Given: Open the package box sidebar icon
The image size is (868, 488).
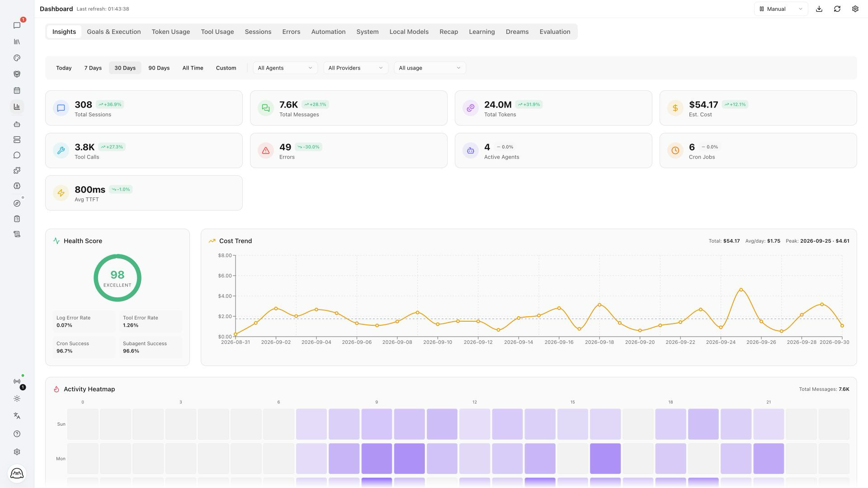Looking at the screenshot, I should 17,74.
